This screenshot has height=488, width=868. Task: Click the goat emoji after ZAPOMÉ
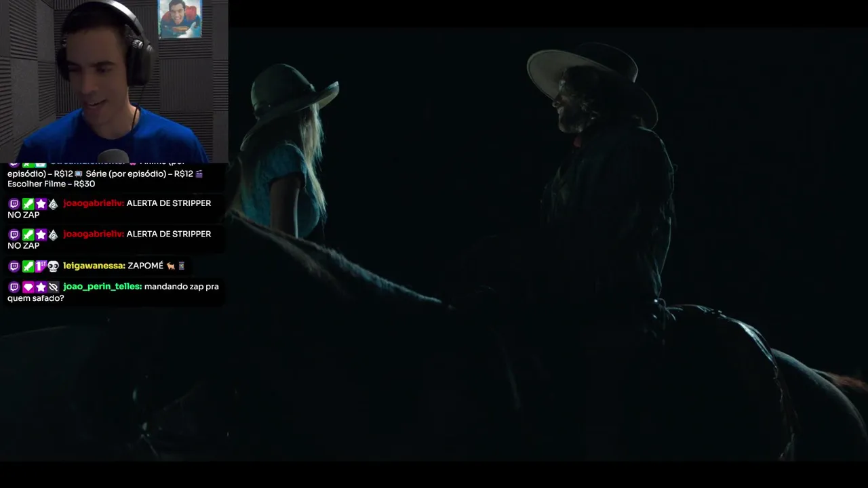coord(170,266)
